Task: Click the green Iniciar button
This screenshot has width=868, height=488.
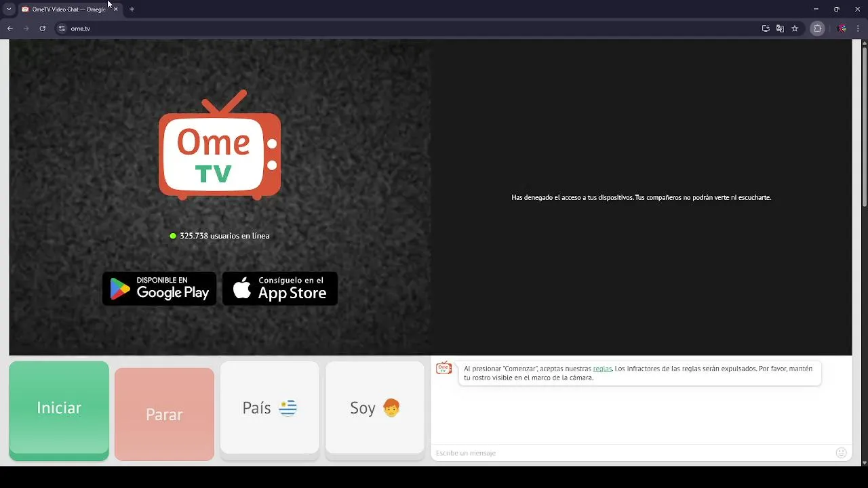Action: pos(59,410)
